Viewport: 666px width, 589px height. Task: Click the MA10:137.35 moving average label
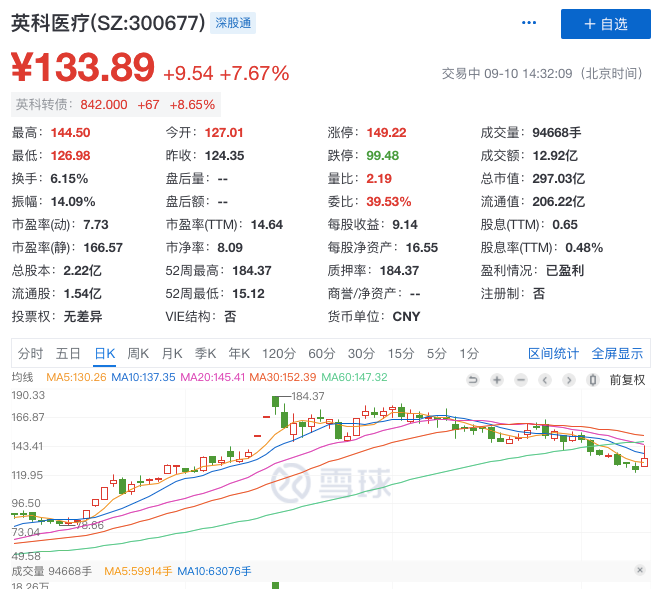click(143, 377)
